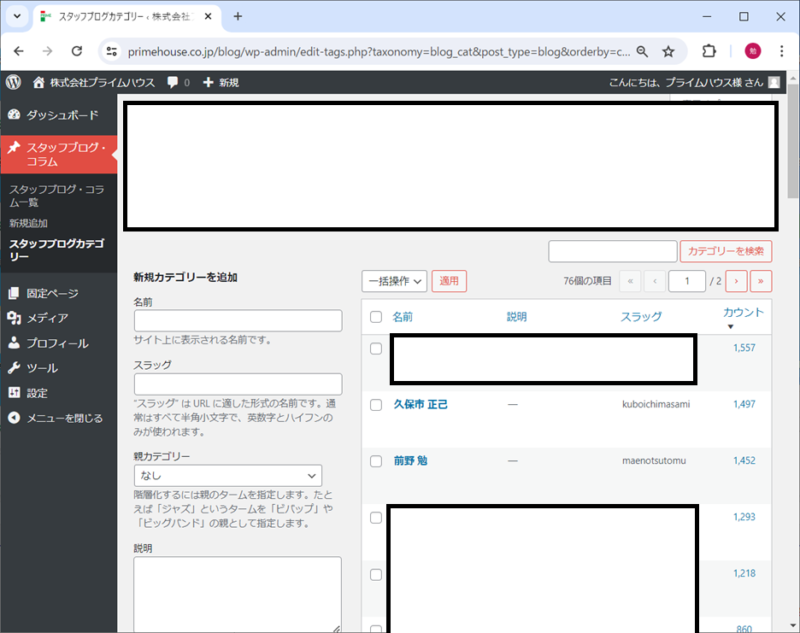This screenshot has width=800, height=633.
Task: Open the 1,497 count link
Action: pos(744,404)
